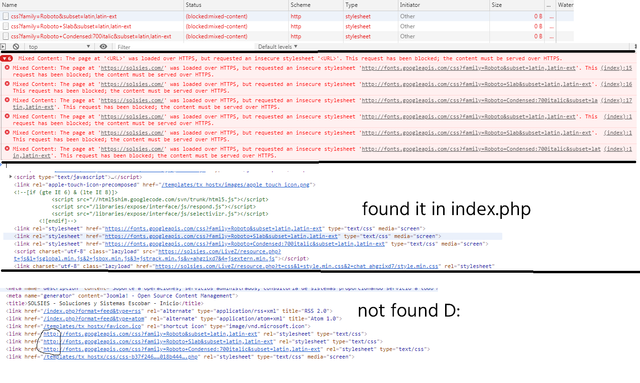
Task: Open the /index.php?format=feed&type=rss link
Action: coord(92,311)
